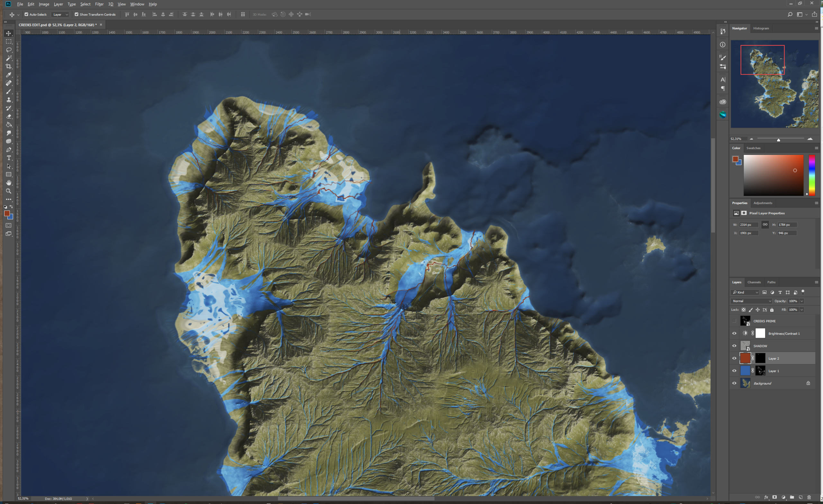Select the Lasso tool

pos(9,50)
